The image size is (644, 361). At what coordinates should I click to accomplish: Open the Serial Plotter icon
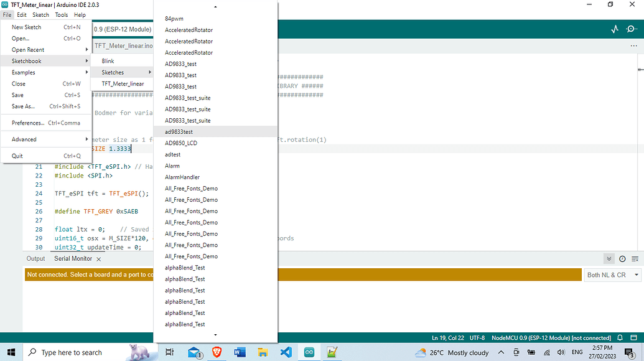(x=615, y=29)
